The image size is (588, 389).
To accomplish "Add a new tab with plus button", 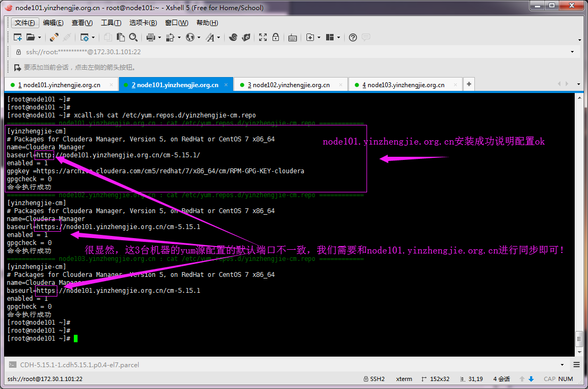I will point(468,84).
